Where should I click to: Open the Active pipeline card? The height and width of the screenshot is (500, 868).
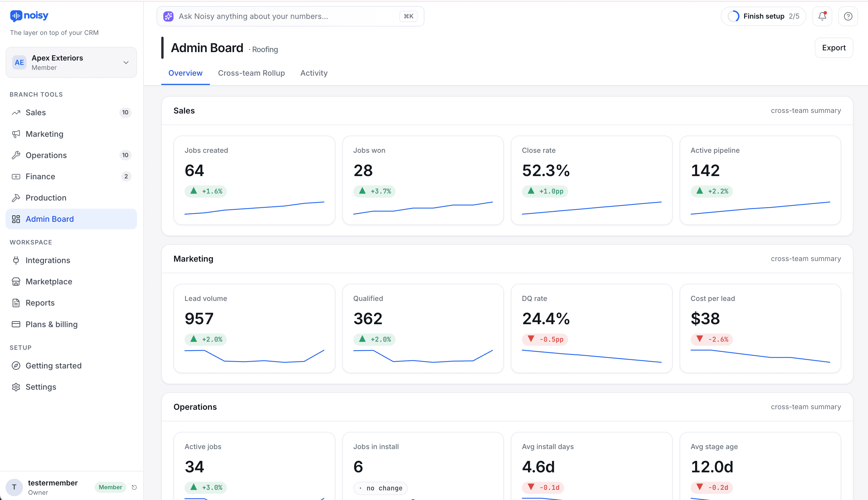tap(760, 180)
